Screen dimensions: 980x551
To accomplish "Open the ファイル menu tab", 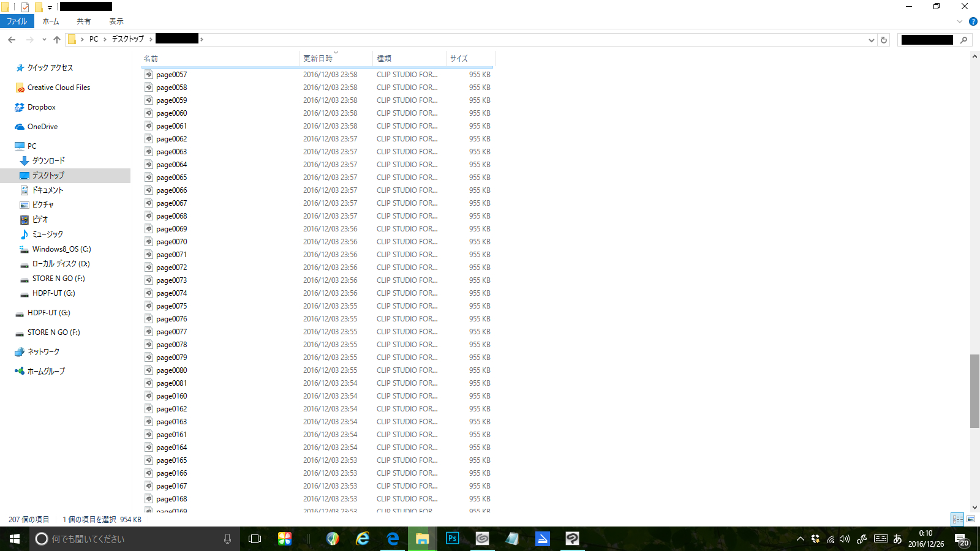I will 17,21.
